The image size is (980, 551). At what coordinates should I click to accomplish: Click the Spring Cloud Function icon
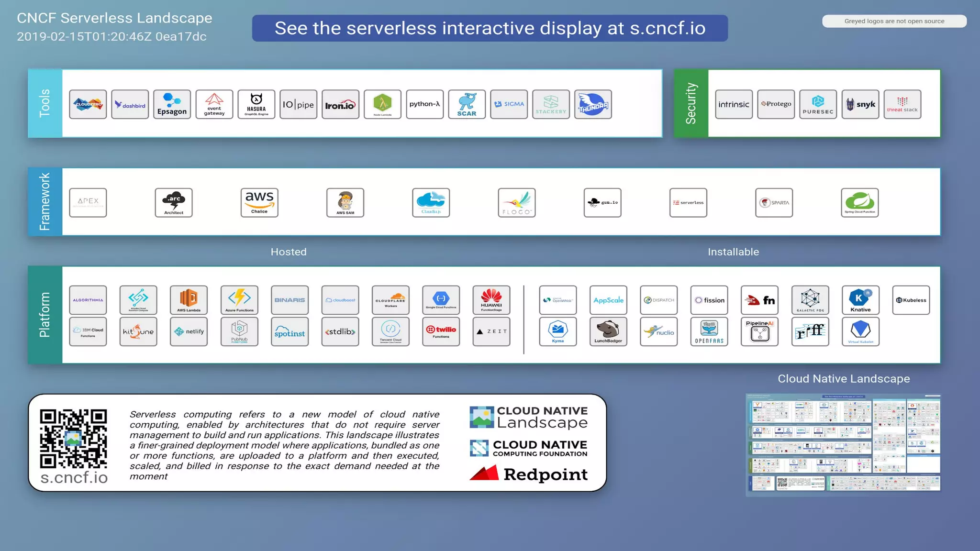coord(859,202)
